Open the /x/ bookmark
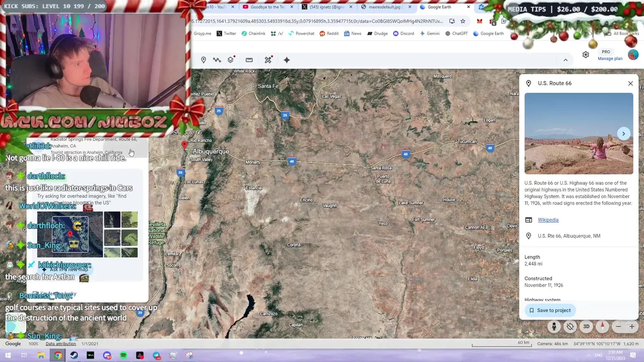 point(277,34)
